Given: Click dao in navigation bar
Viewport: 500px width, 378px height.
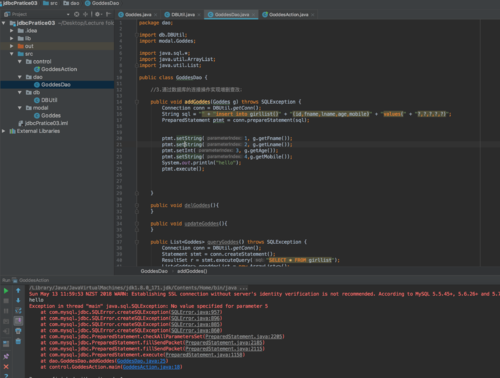Looking at the screenshot, I should coord(71,3).
